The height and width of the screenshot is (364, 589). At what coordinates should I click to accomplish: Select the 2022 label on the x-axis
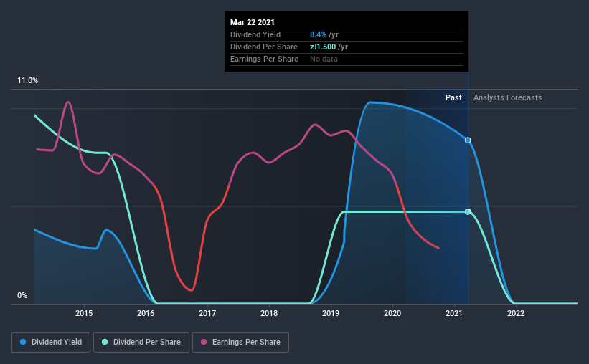pos(516,313)
